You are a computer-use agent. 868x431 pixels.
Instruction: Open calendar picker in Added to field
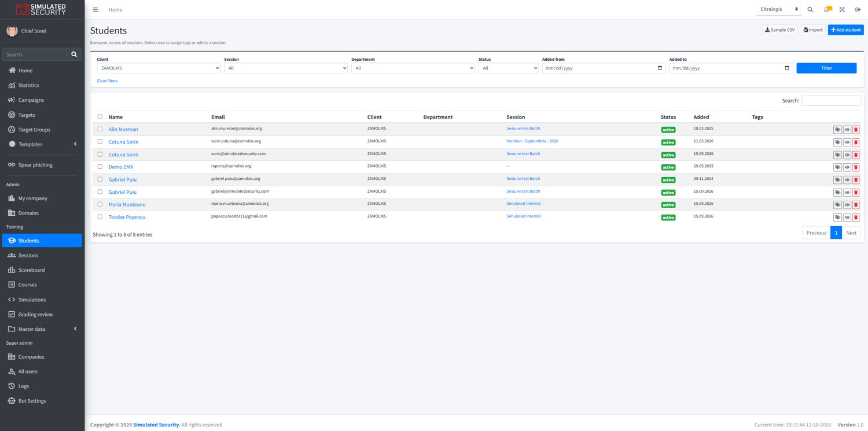[x=787, y=68]
